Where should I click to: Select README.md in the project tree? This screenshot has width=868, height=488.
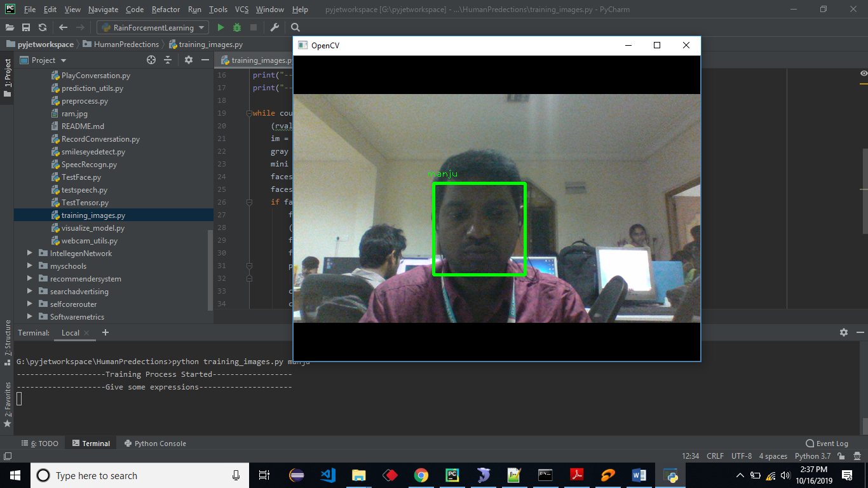(83, 126)
